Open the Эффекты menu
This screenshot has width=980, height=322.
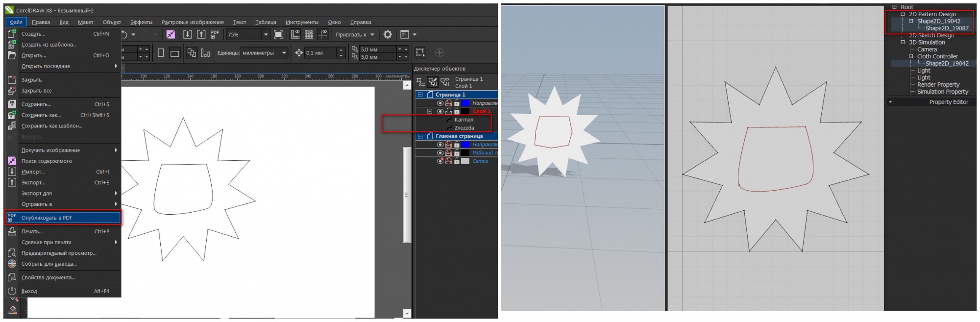[141, 22]
